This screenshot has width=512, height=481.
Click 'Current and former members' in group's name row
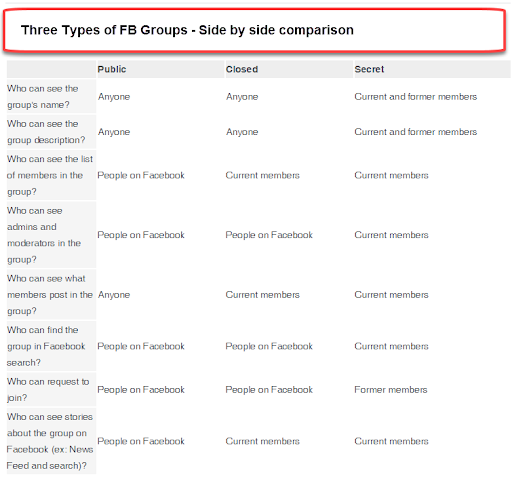click(x=416, y=97)
